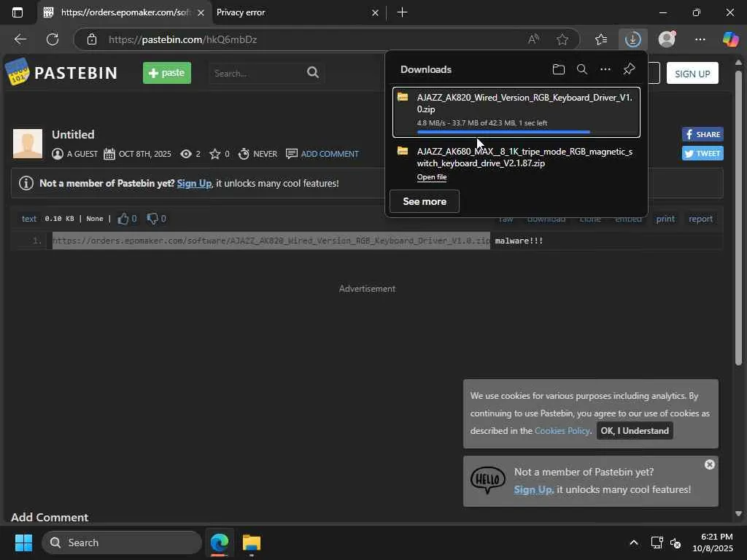Click Sign Up in Hello popup
Screen dimensions: 747x560
(533, 489)
